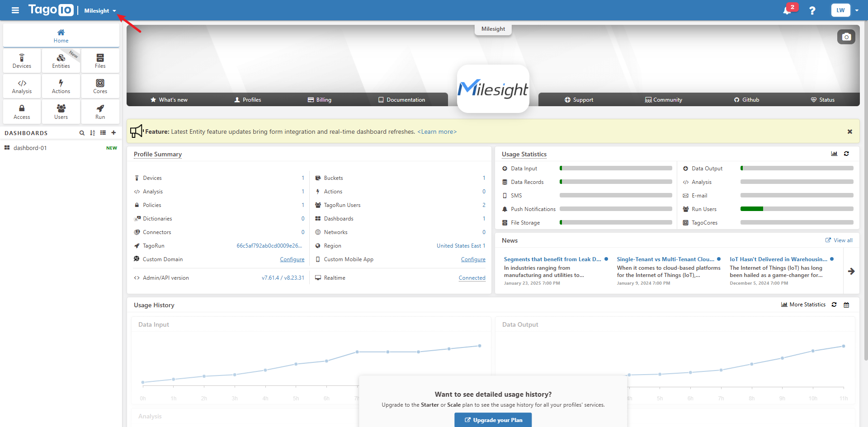Click the Connected realtime status
This screenshot has height=427, width=868.
click(x=472, y=278)
